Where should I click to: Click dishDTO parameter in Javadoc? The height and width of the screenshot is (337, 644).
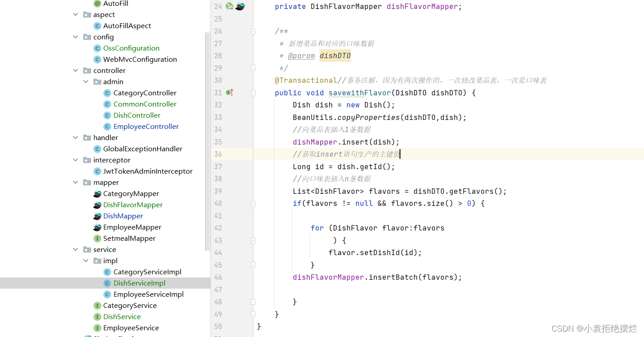tap(335, 56)
